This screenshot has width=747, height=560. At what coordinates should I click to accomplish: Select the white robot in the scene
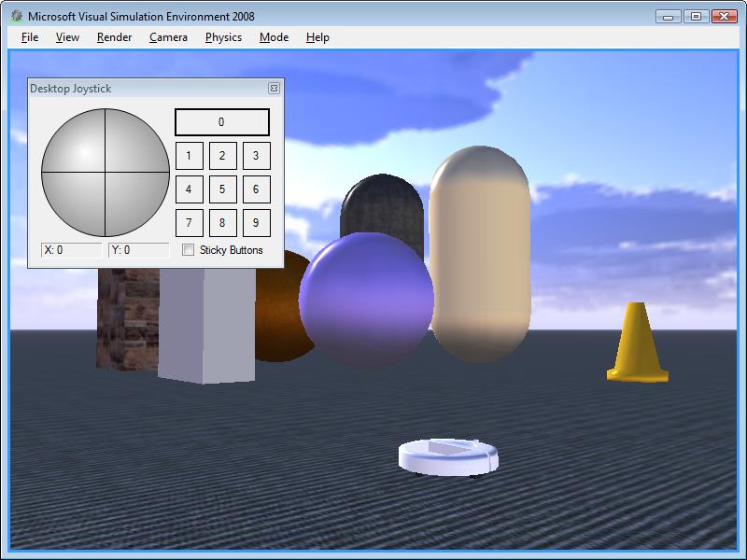tap(448, 456)
